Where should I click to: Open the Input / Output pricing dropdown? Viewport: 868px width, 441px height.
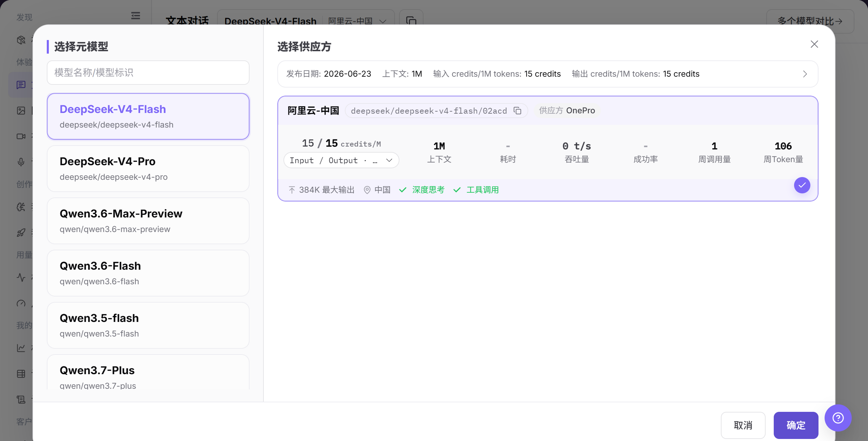pos(341,160)
